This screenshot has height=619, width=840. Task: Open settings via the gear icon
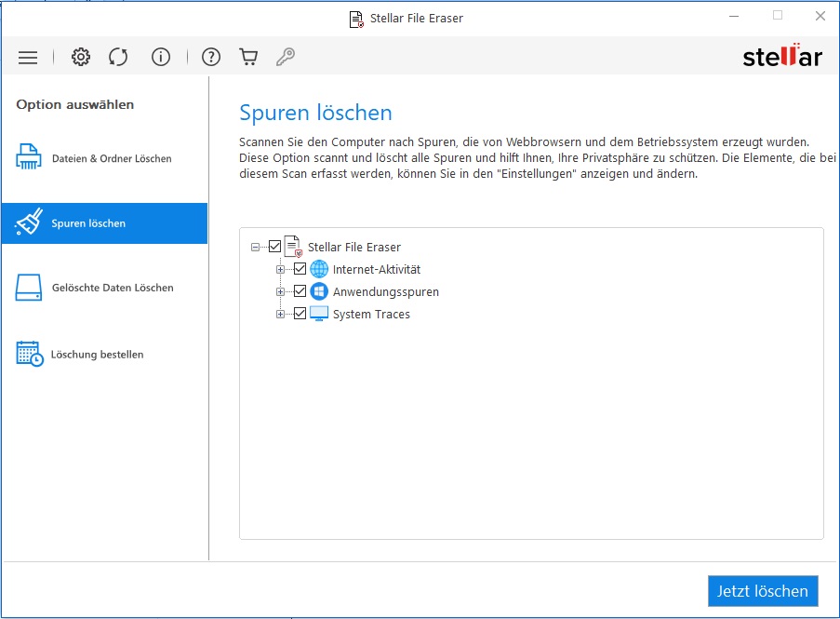pyautogui.click(x=81, y=58)
